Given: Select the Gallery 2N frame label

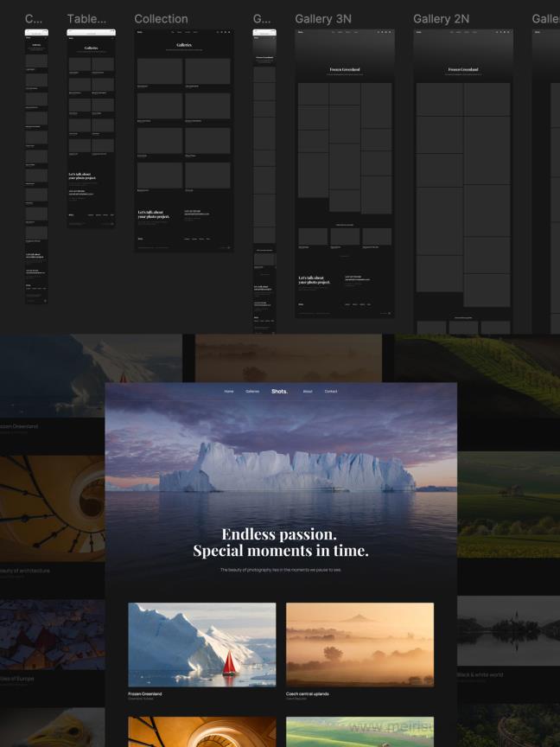Looking at the screenshot, I should pos(441,19).
